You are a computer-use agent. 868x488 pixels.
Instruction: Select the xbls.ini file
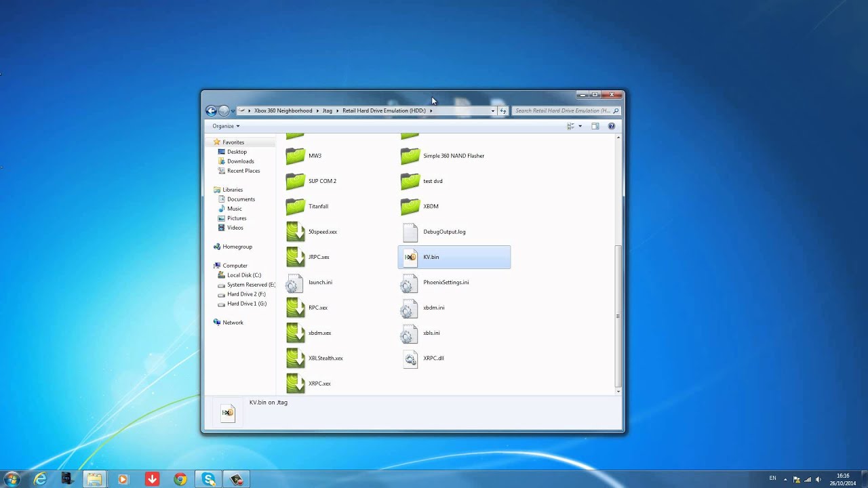[x=420, y=333]
